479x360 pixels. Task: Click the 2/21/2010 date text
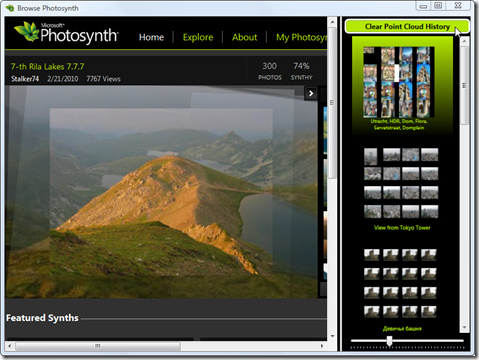click(63, 79)
